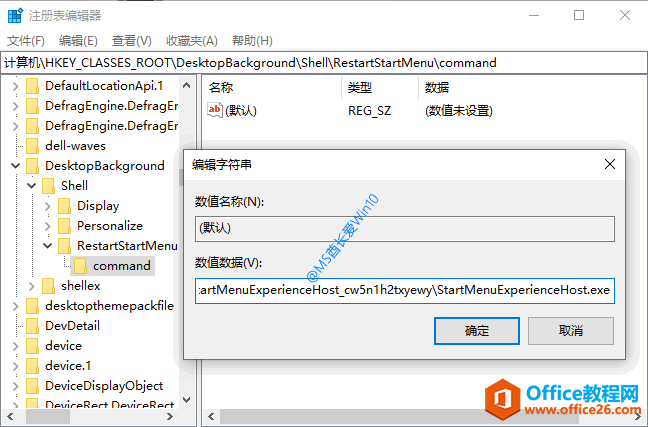648x427 pixels.
Task: Expand the Personalize key
Action: pyautogui.click(x=48, y=226)
